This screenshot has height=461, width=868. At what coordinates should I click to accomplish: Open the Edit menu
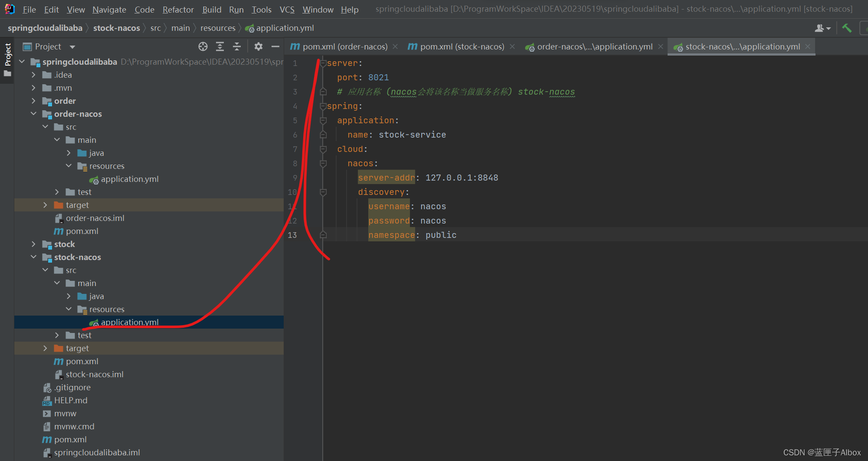click(51, 10)
